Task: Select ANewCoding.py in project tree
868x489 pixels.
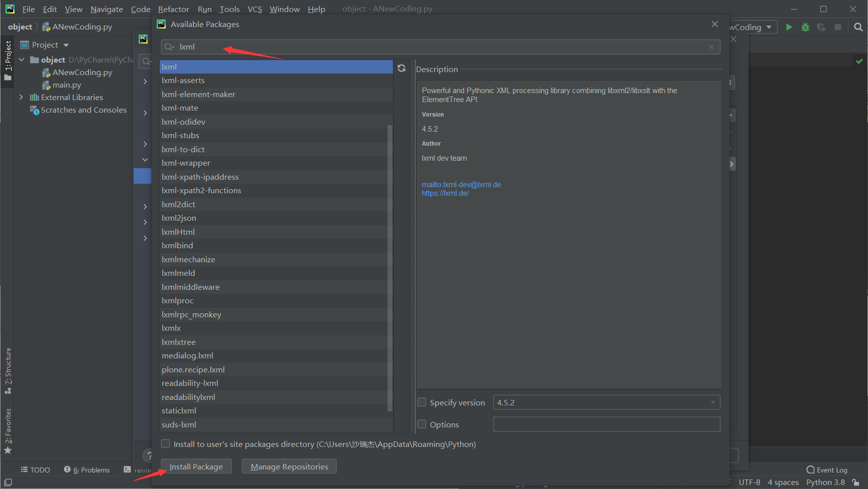Action: (x=77, y=73)
